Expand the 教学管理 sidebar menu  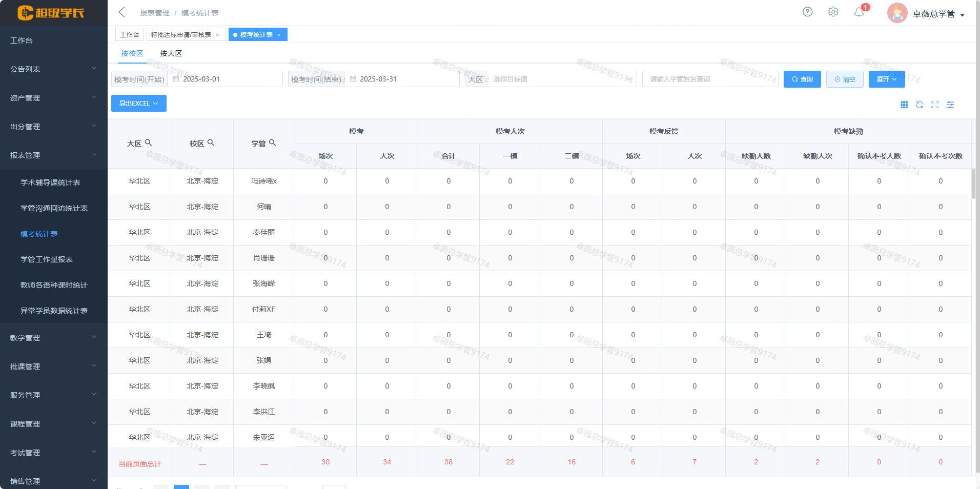pyautogui.click(x=53, y=337)
